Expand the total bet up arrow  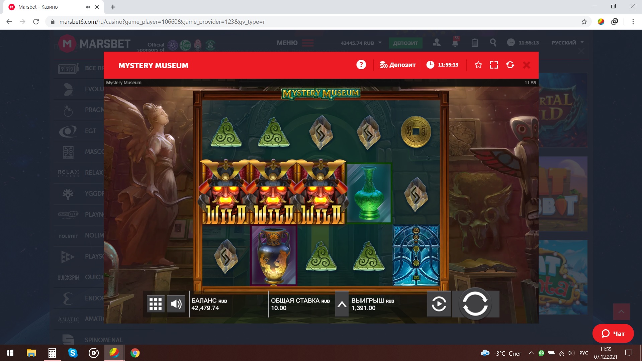[343, 305]
